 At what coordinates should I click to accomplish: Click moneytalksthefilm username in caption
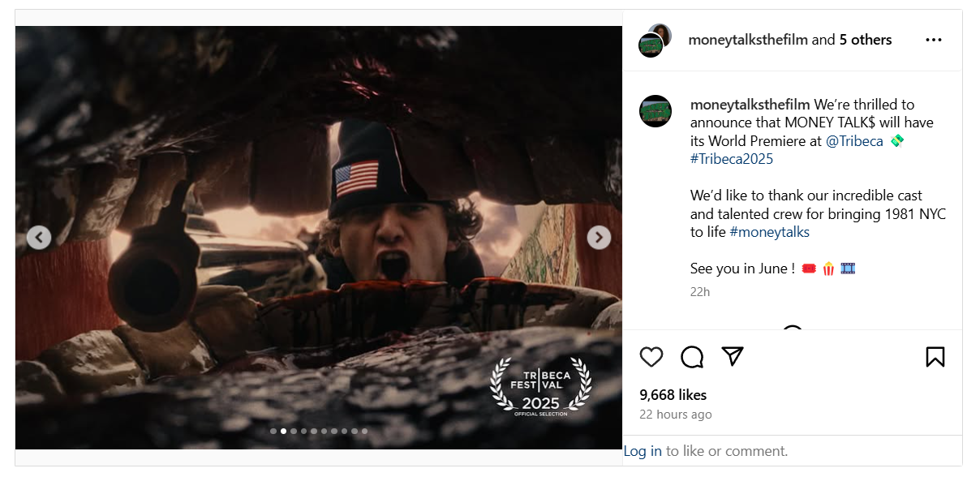(750, 105)
